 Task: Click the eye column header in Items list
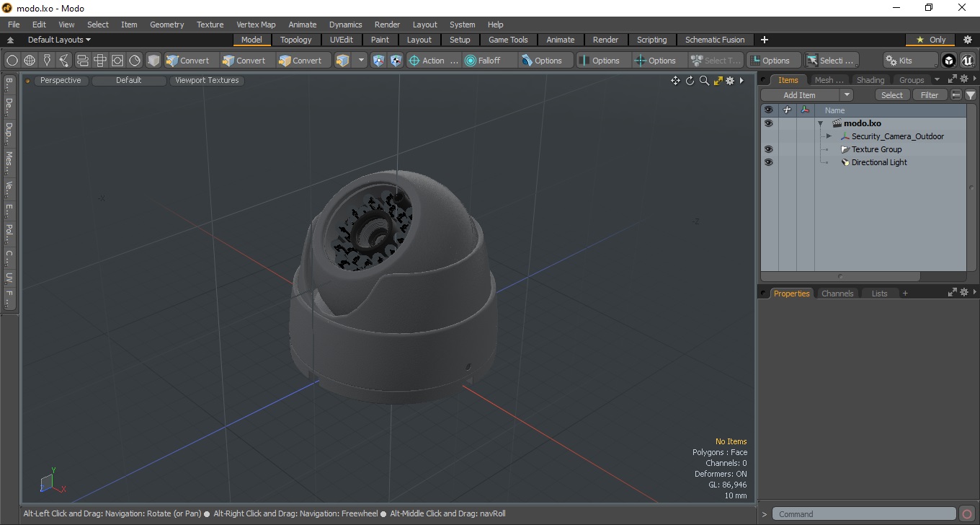(768, 110)
